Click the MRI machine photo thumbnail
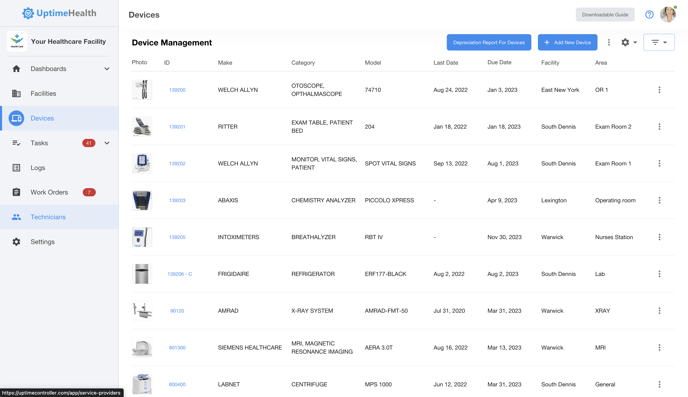Viewport: 688px width, 397px height. [142, 348]
